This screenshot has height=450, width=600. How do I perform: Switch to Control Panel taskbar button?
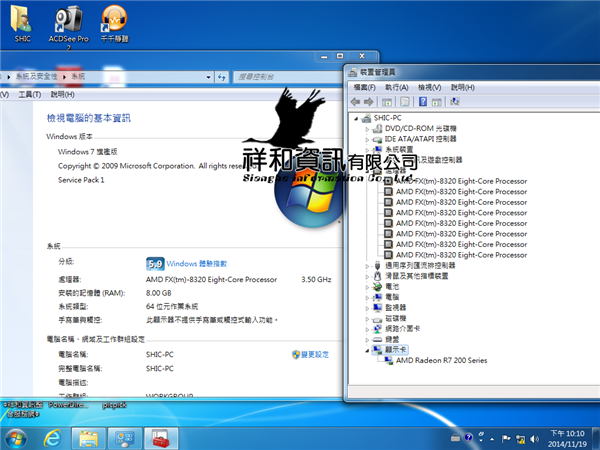[125, 439]
